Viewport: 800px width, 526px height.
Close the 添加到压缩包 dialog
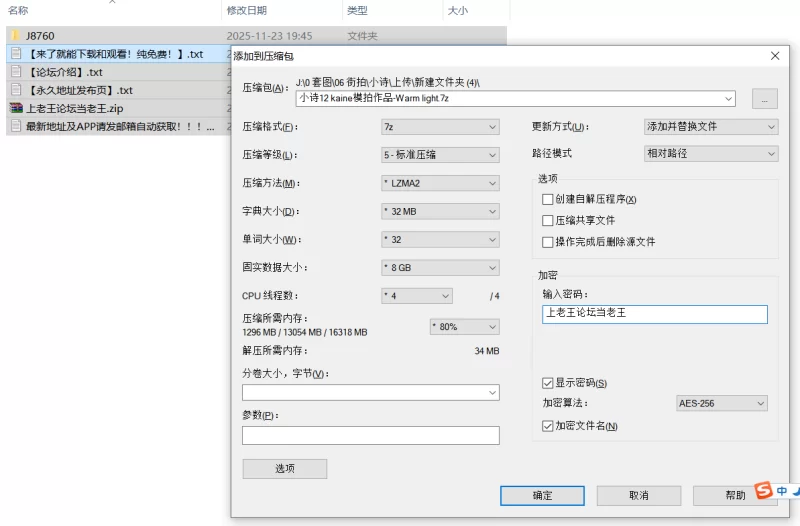(775, 56)
